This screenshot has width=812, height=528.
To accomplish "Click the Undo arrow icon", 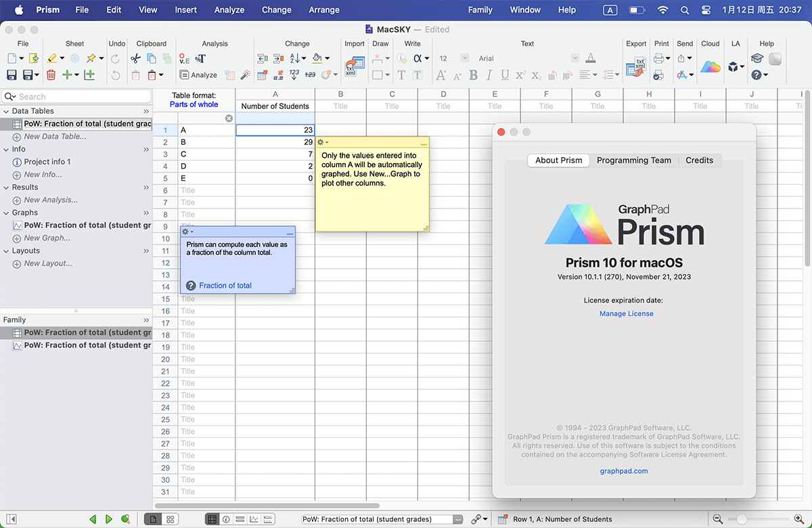I will 116,75.
